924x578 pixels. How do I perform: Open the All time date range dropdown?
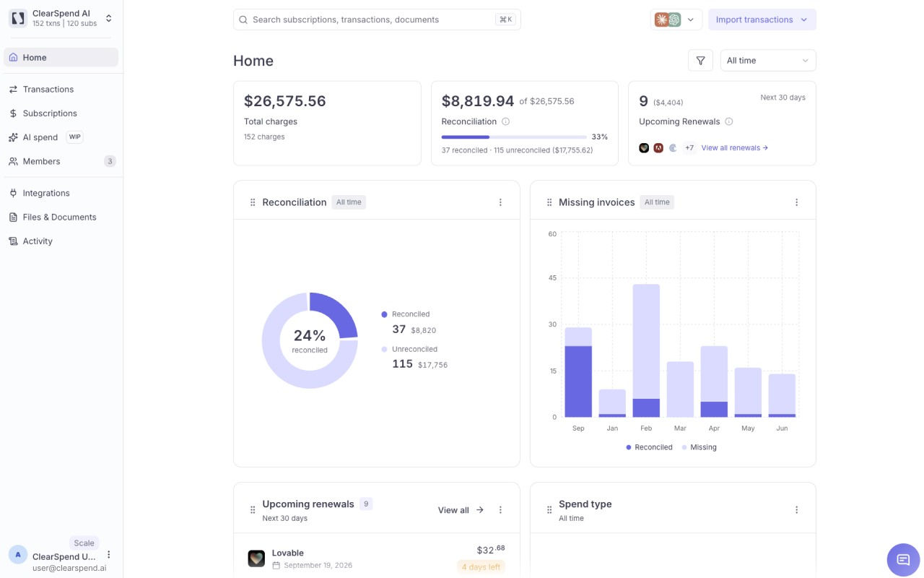click(768, 61)
